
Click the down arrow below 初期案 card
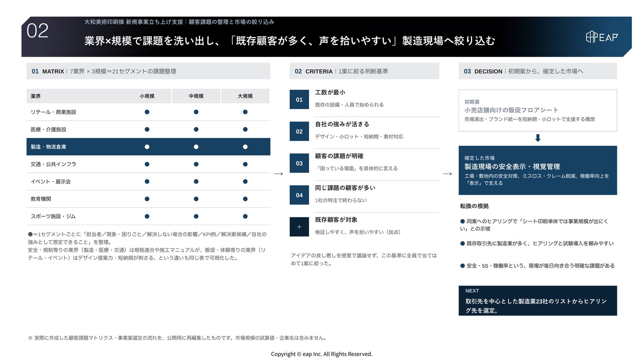tap(538, 138)
